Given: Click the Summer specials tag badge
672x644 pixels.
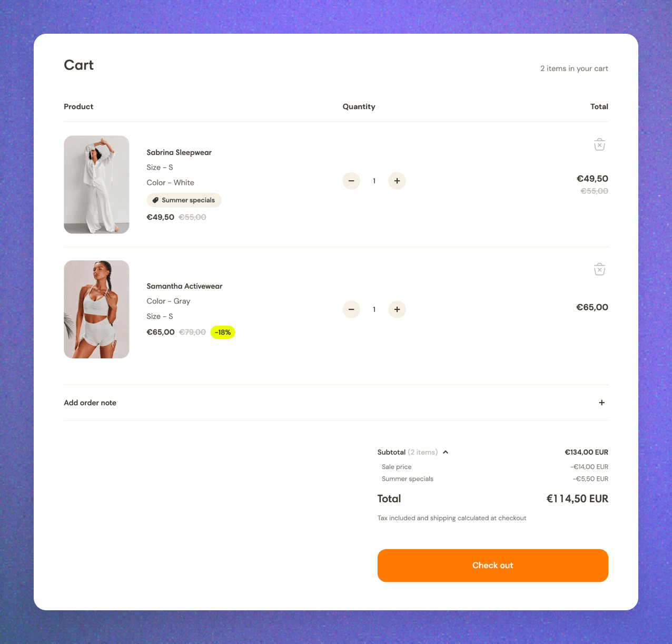Looking at the screenshot, I should (x=184, y=200).
